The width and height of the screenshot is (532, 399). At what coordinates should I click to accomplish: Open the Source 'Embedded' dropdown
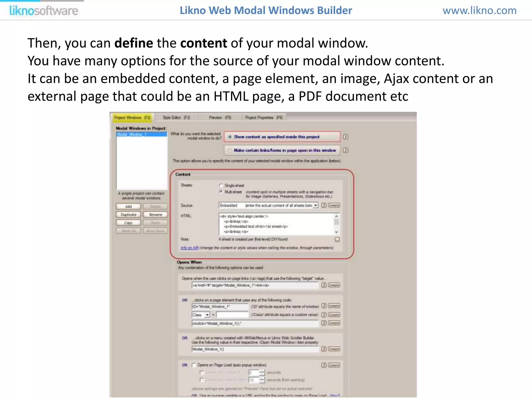tap(269, 205)
